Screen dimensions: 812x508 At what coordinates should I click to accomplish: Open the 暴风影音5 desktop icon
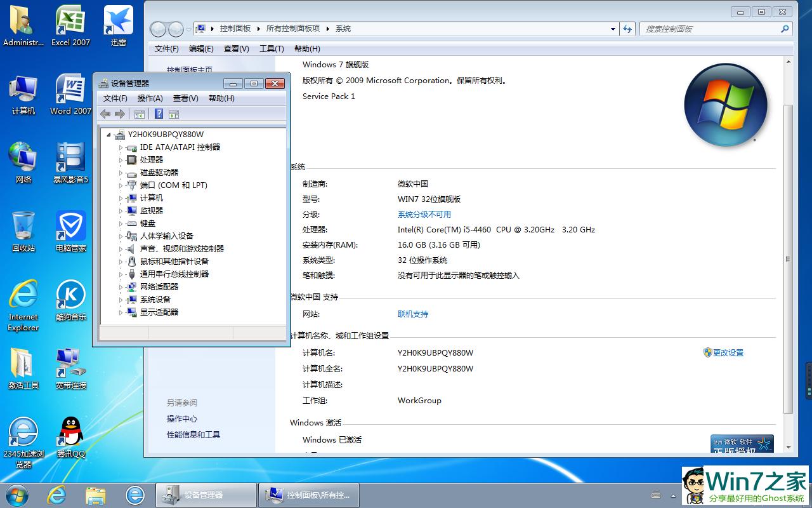tap(70, 161)
